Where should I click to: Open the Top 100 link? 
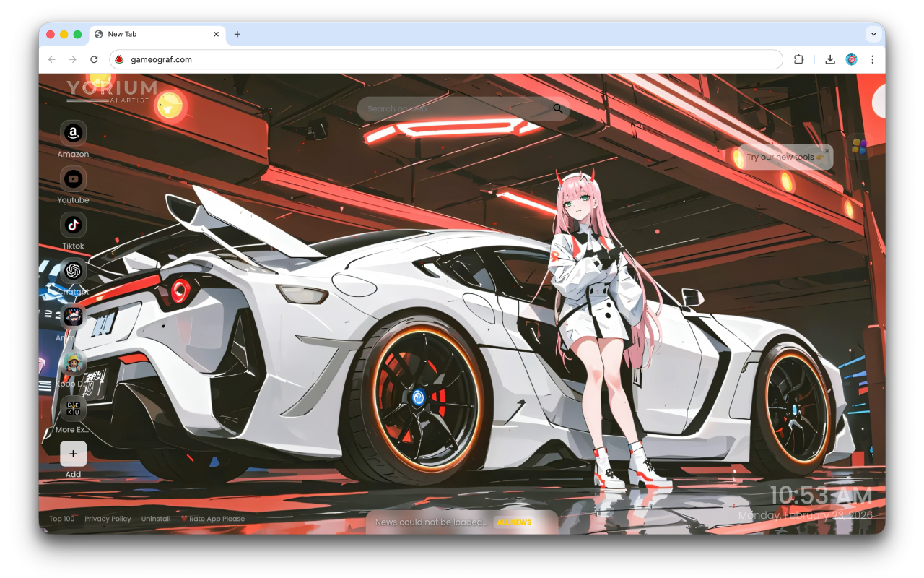pos(62,519)
